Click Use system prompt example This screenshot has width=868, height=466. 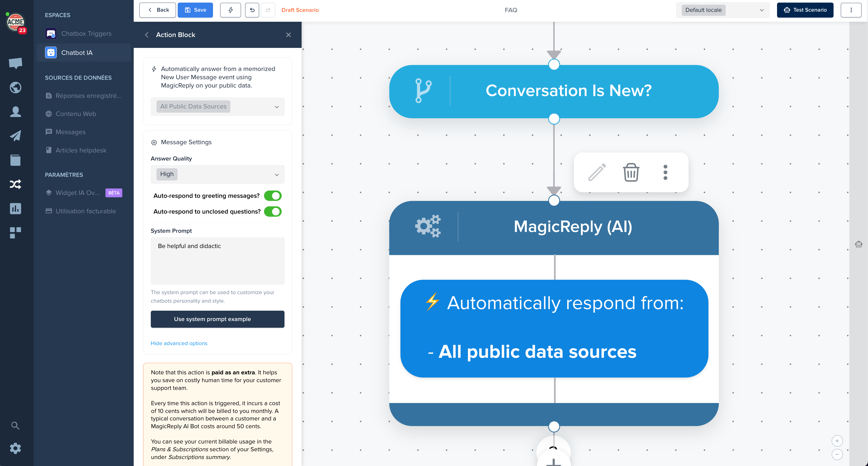[x=217, y=319]
